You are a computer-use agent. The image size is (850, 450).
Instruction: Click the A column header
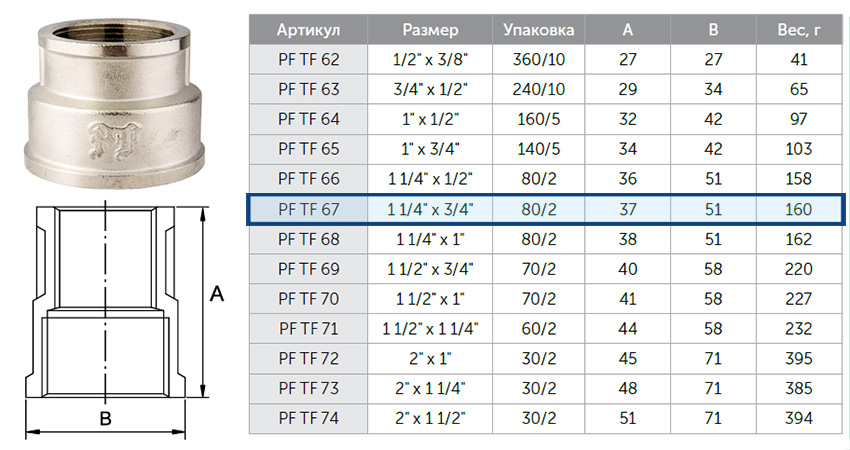pos(627,29)
